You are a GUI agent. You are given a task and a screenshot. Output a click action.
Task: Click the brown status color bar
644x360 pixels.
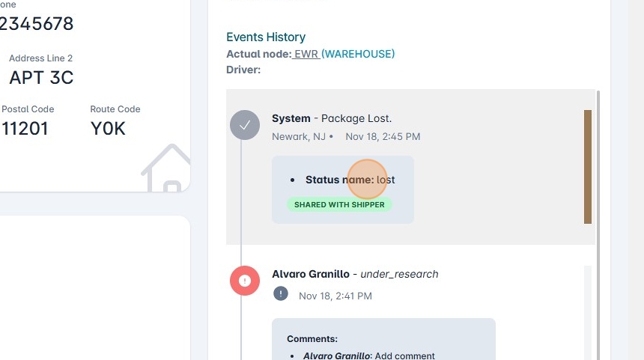coord(588,166)
